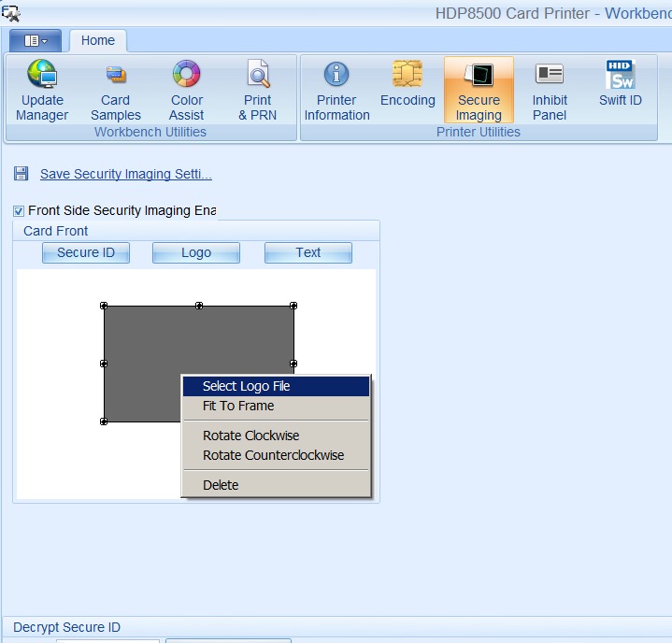This screenshot has height=643, width=672.
Task: Choose Fit To Frame menu option
Action: point(238,406)
